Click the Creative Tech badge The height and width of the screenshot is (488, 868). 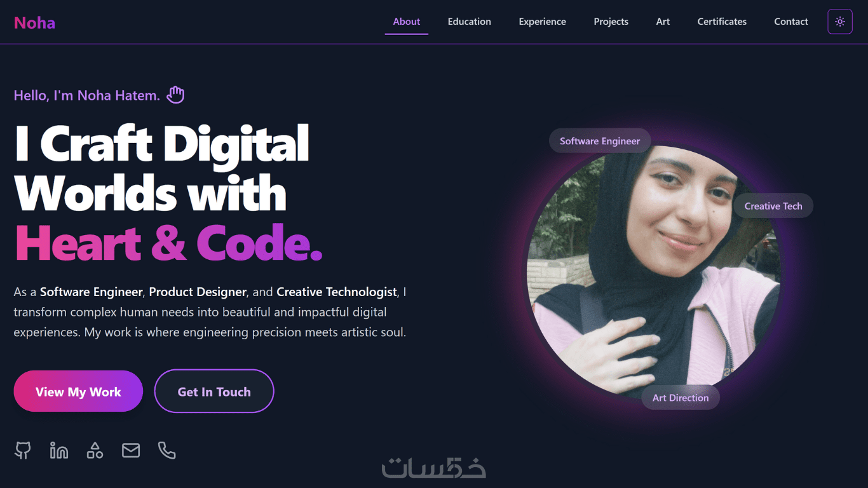click(x=773, y=206)
